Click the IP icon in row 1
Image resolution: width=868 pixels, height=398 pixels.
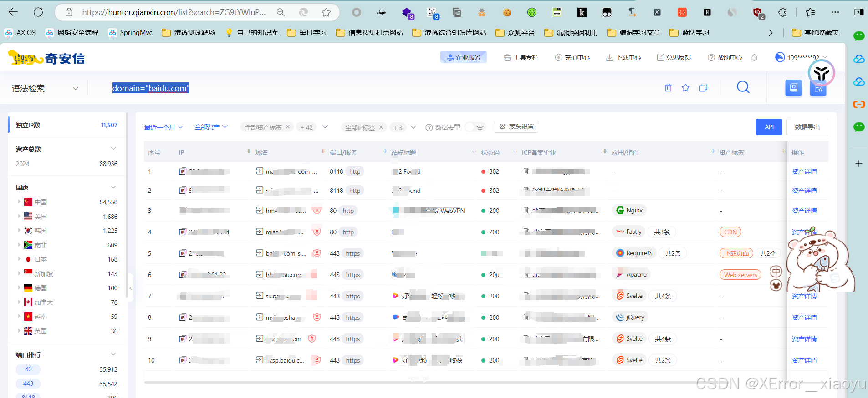click(183, 171)
